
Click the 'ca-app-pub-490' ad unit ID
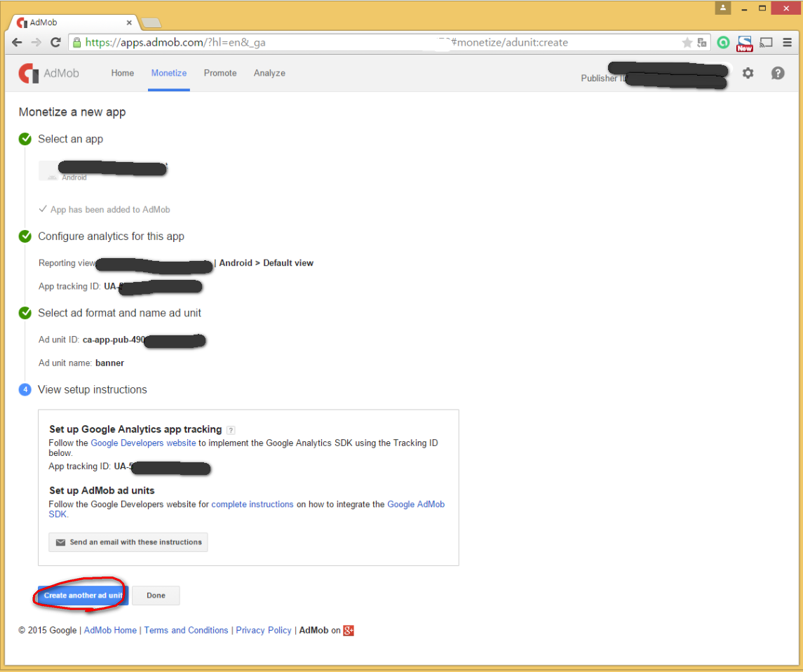114,340
